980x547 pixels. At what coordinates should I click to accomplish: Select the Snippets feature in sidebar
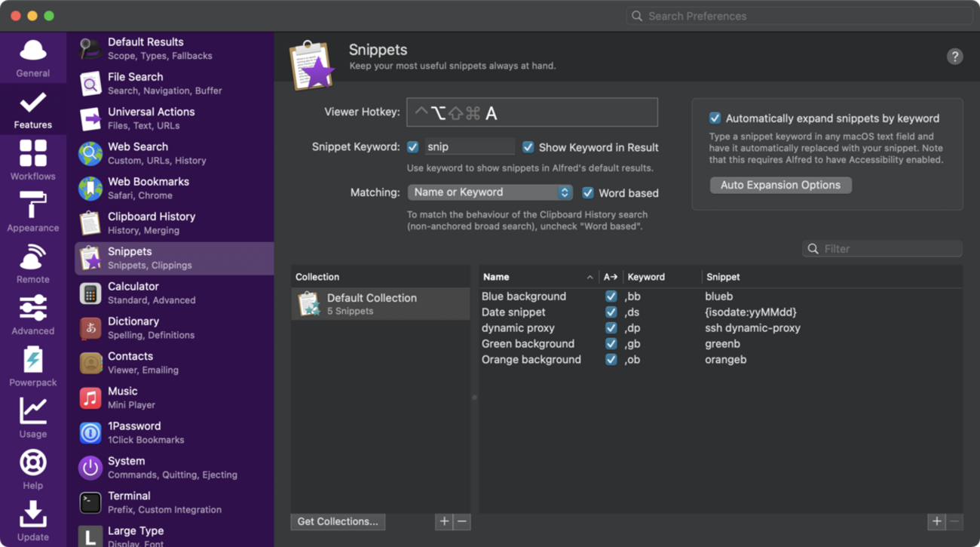[174, 258]
